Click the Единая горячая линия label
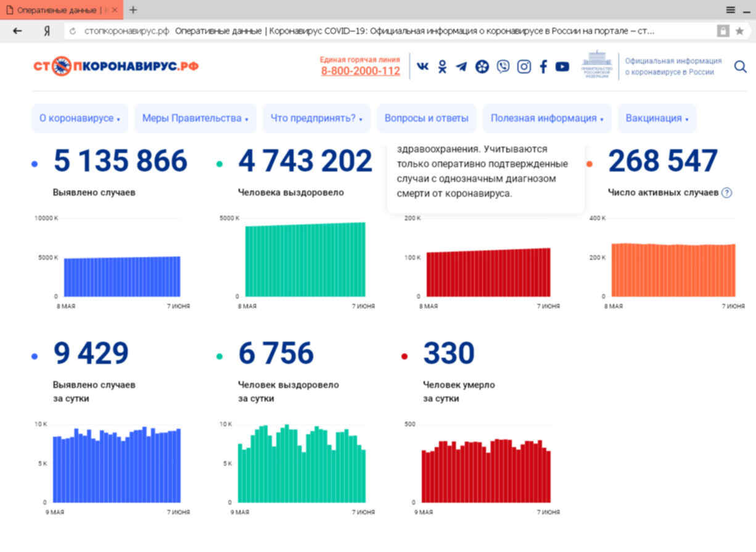The height and width of the screenshot is (552, 756). pos(360,59)
